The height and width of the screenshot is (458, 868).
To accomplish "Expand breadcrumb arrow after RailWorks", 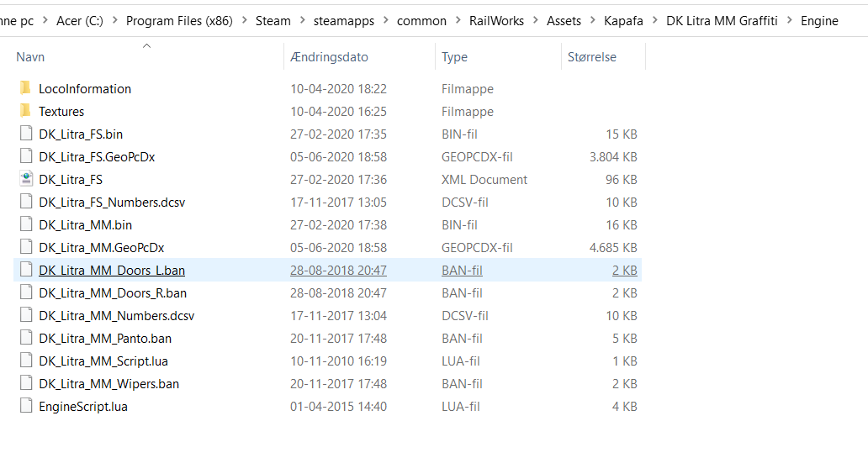I will 535,21.
